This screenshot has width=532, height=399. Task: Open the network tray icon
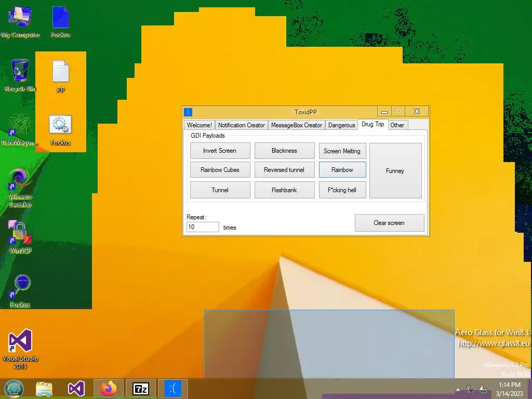[470, 389]
